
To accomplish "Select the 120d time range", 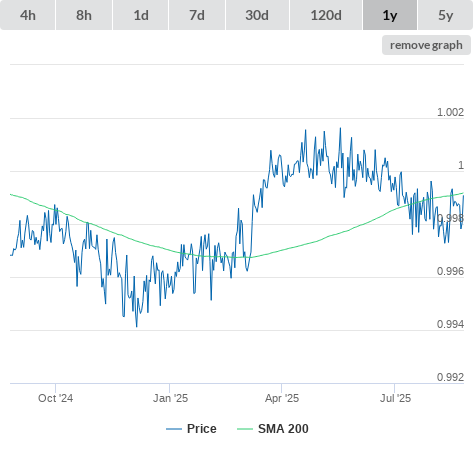I will 326,15.
